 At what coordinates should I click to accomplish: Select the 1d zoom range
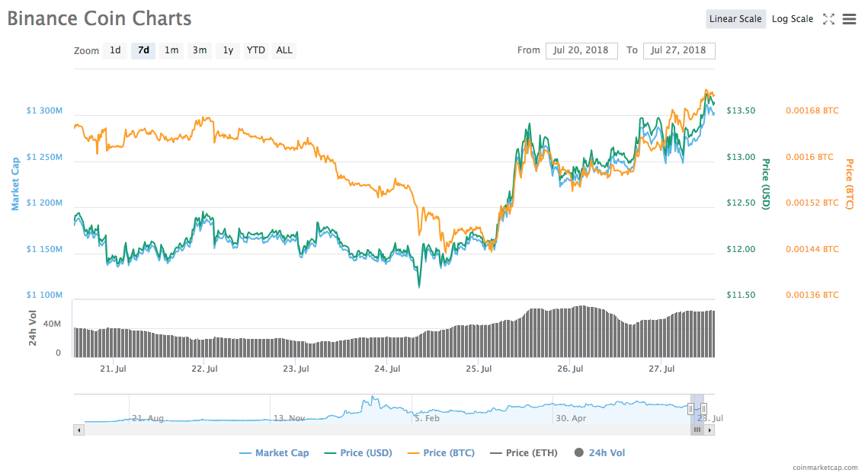click(115, 50)
